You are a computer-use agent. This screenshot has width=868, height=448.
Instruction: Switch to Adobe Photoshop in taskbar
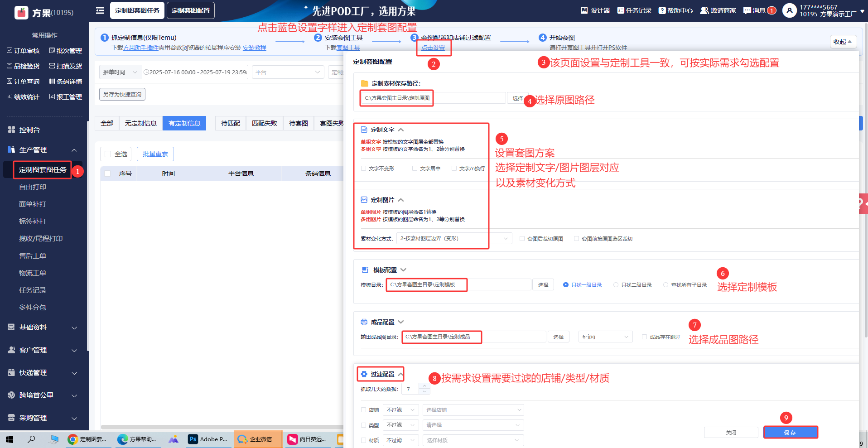click(x=208, y=439)
